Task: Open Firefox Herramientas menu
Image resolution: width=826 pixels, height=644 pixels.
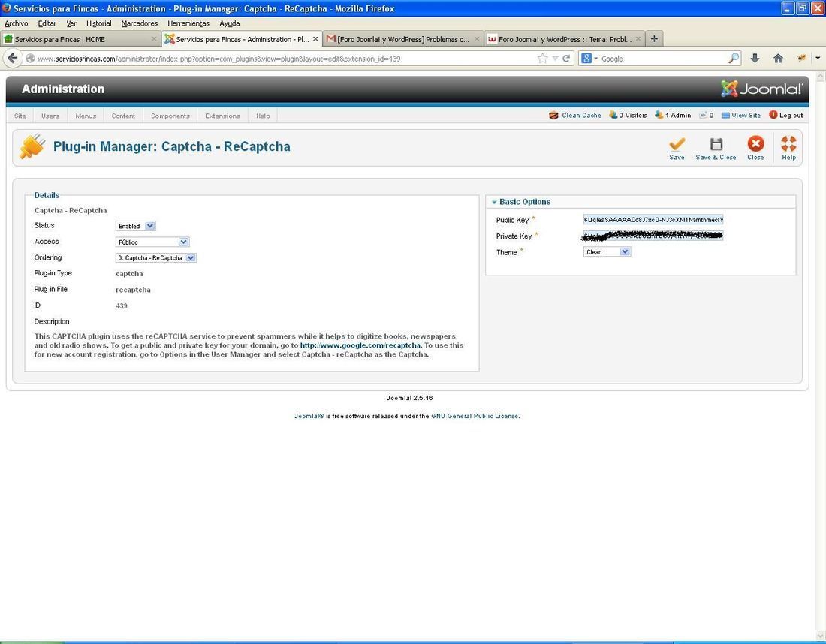Action: 188,23
